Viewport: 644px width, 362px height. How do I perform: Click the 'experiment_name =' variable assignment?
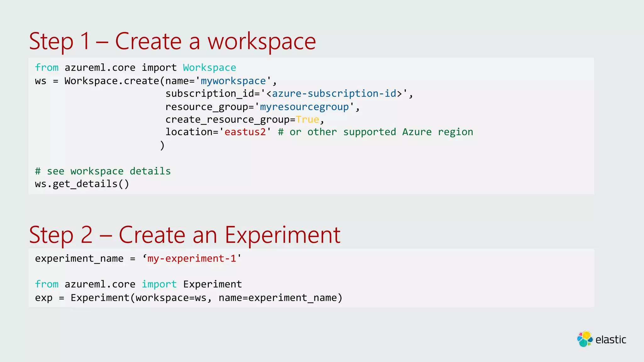[85, 259]
